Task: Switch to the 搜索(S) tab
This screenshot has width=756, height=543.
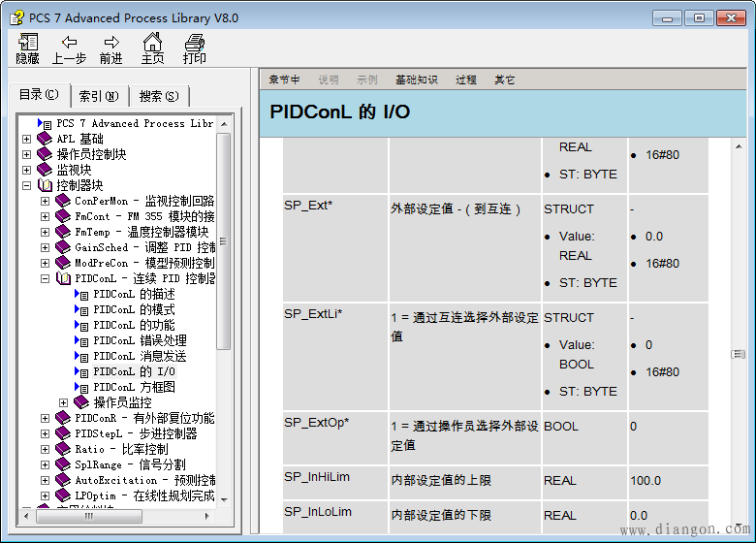Action: tap(159, 96)
